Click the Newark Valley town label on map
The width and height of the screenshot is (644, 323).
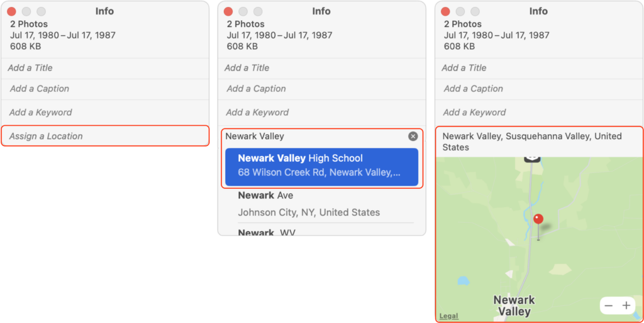click(x=514, y=305)
